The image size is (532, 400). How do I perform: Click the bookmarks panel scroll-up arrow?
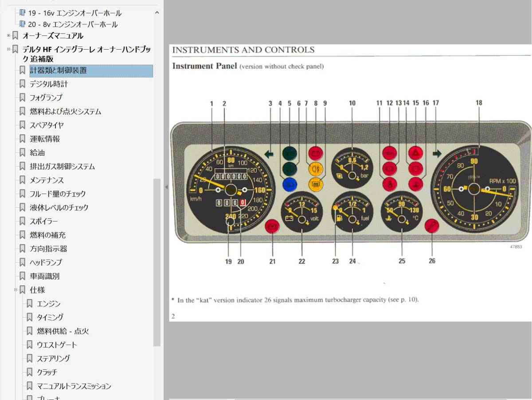coord(156,13)
